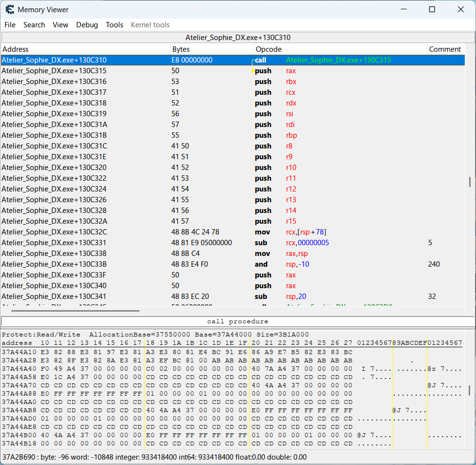Click the Comment column header
The width and height of the screenshot is (476, 465).
pyautogui.click(x=445, y=49)
